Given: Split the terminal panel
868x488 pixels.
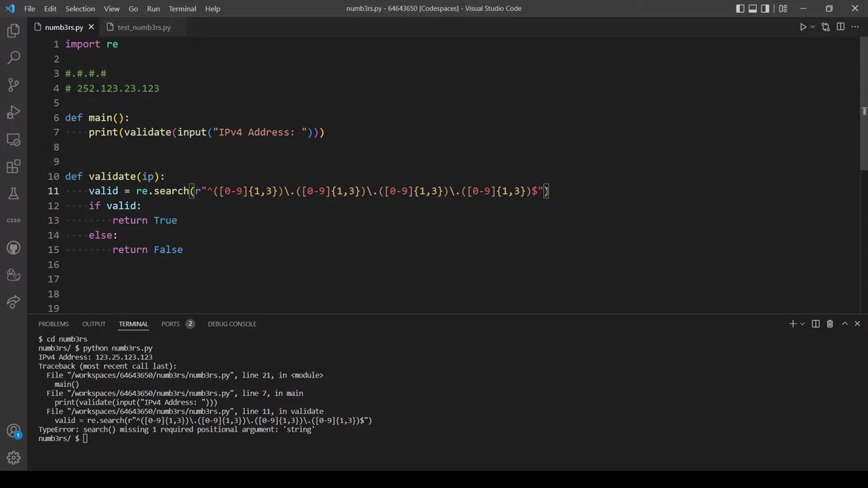Looking at the screenshot, I should (x=816, y=324).
